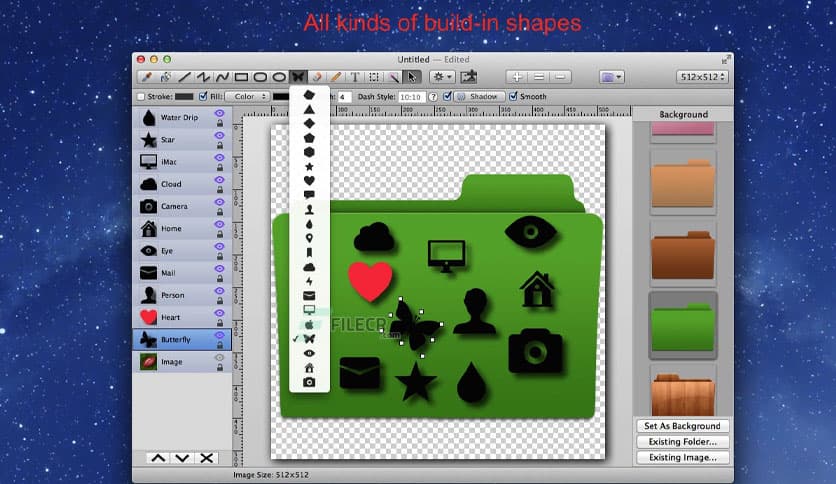Screen dimensions: 836x484
Task: Move layer up with up arrow
Action: pos(158,458)
